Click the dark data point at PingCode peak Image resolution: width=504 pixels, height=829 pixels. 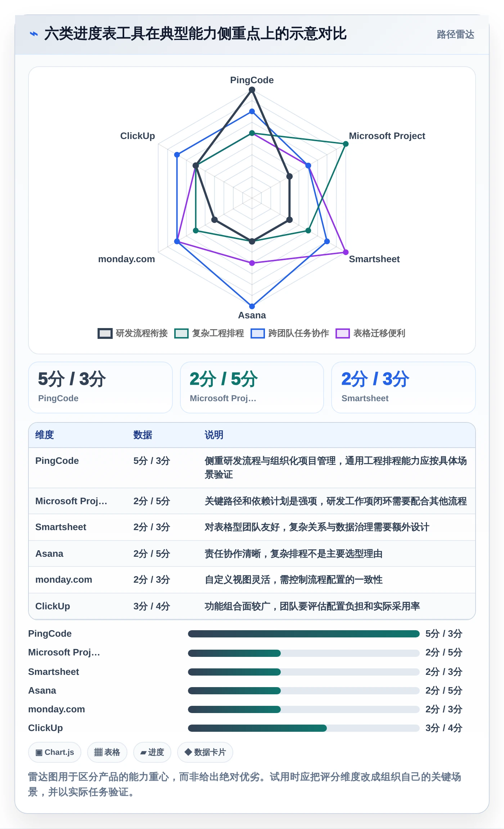coord(252,90)
